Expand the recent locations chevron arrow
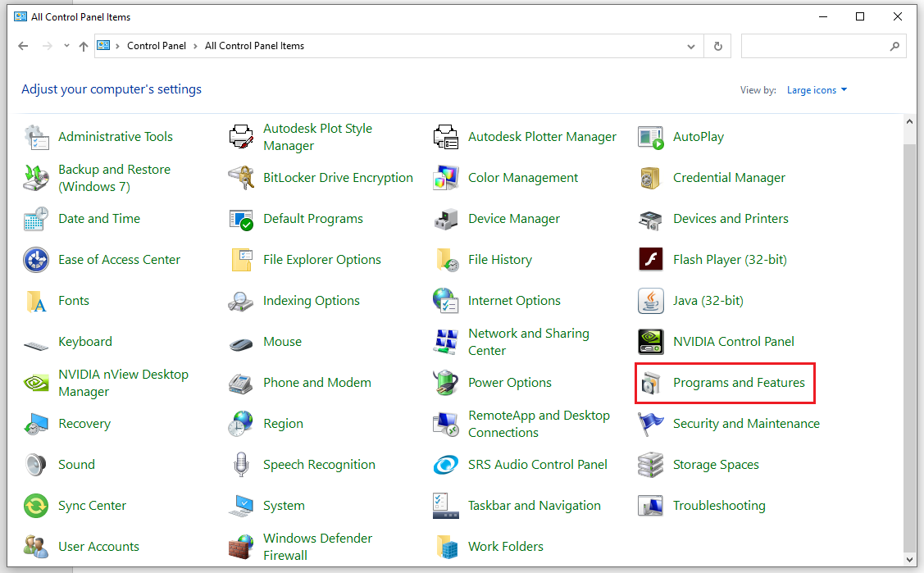This screenshot has height=573, width=924. [x=66, y=46]
